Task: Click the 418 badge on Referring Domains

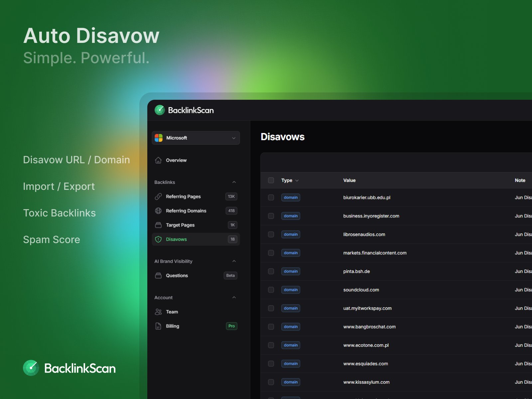Action: [231, 211]
